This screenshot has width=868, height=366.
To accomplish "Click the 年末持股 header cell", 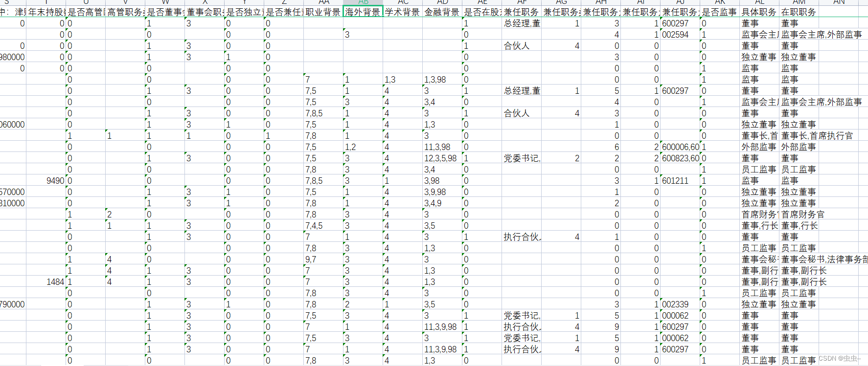I will (46, 12).
